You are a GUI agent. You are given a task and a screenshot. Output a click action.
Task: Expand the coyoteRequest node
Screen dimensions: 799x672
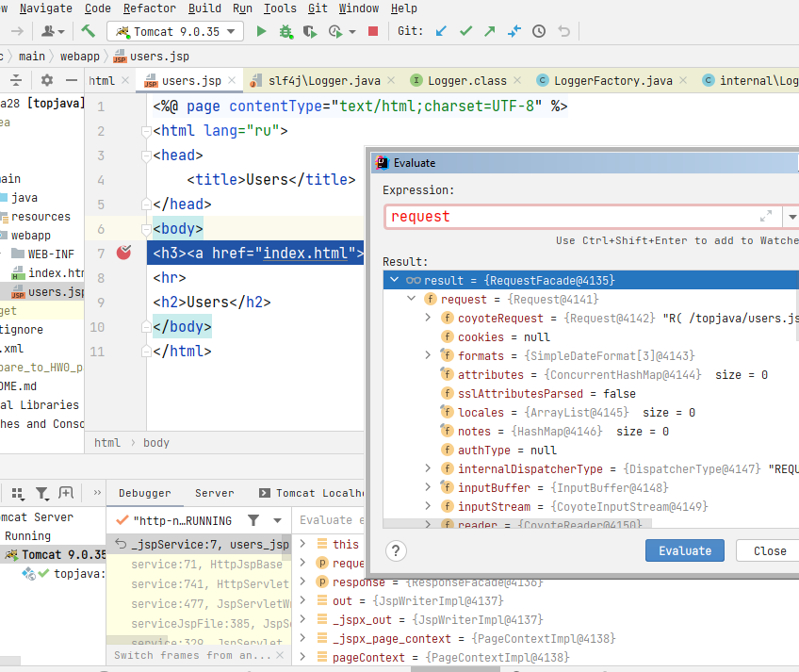point(428,317)
